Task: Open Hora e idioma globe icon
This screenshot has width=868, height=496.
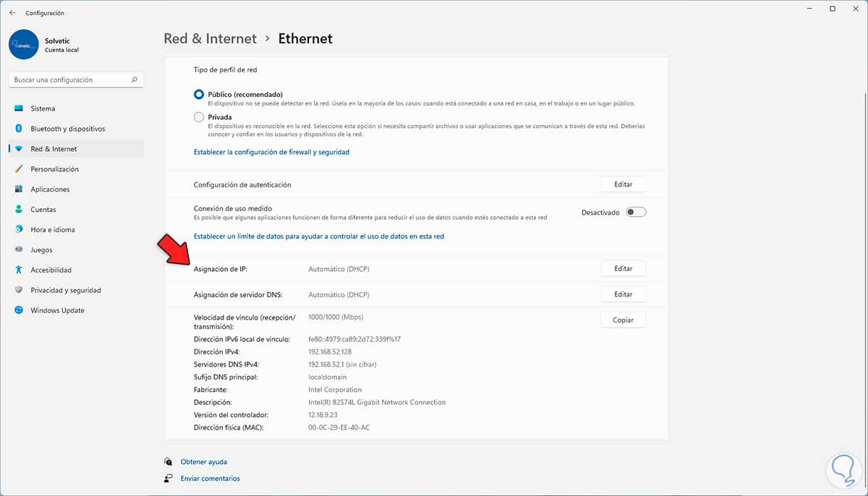Action: 19,230
